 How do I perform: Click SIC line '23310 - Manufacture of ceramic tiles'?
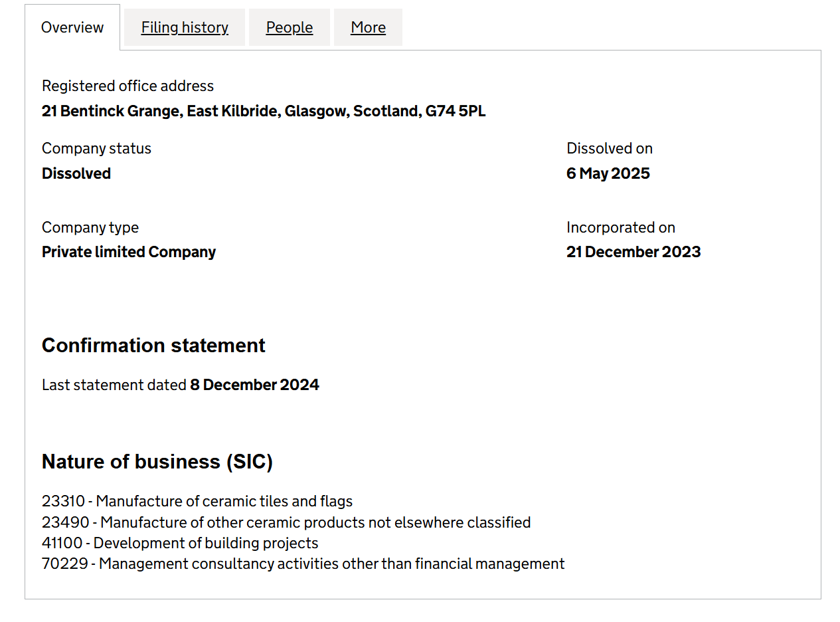coord(197,501)
